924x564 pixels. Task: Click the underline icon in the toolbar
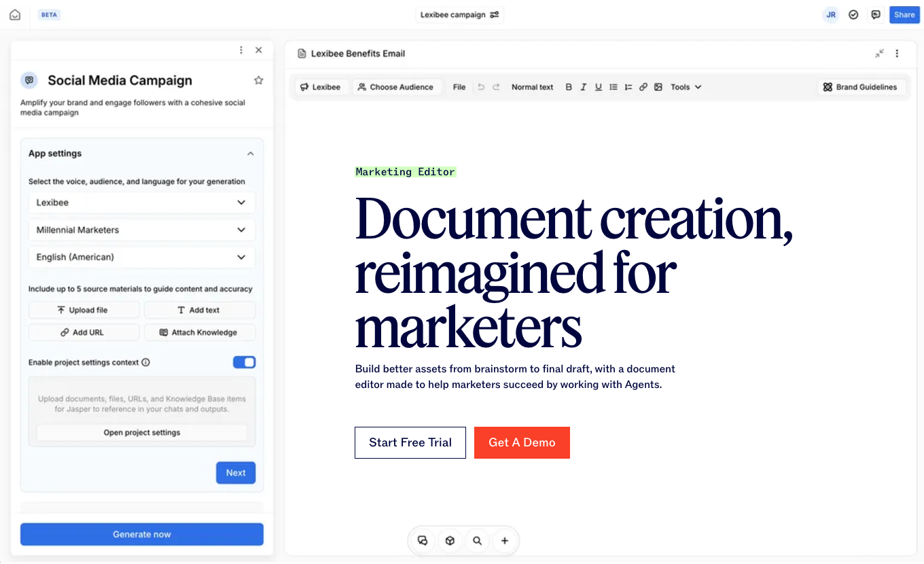point(598,87)
